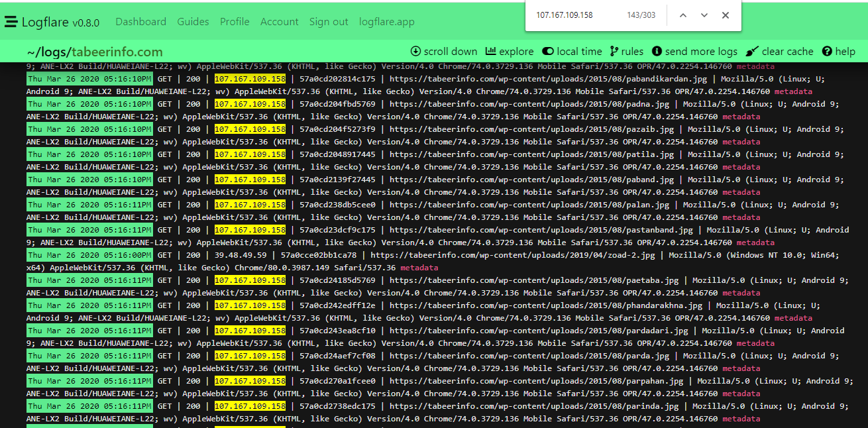Open metadata for zoad-2.jpg log entry
Viewport: 868px width, 428px height.
[419, 268]
